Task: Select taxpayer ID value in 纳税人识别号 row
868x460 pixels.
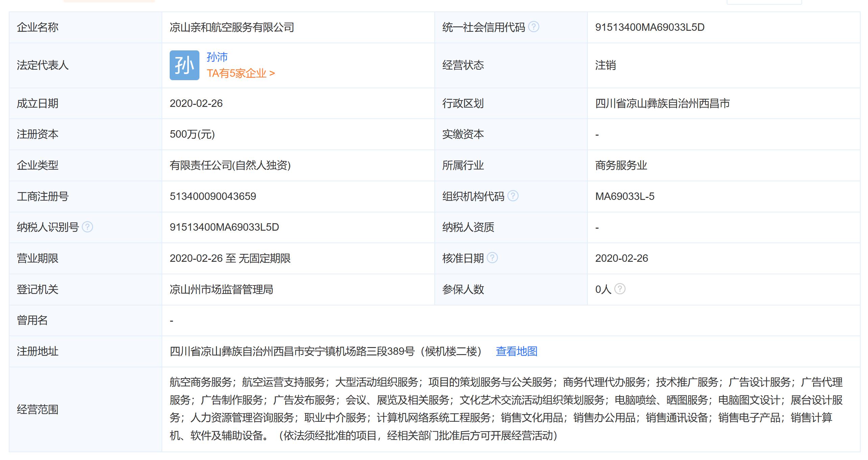Action: (224, 227)
